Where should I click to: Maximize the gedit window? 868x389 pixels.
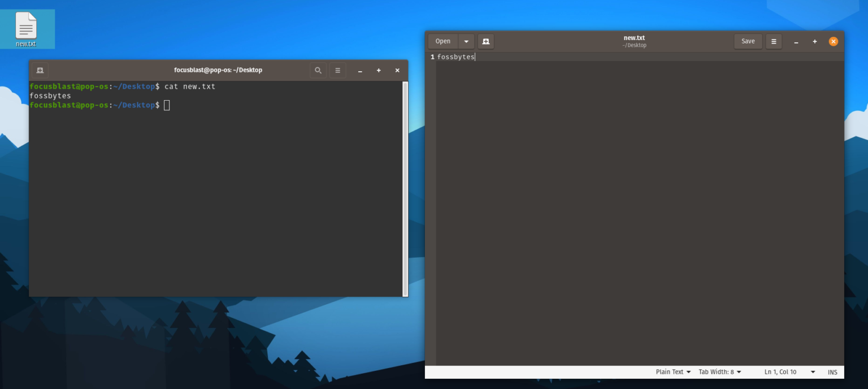coord(814,41)
